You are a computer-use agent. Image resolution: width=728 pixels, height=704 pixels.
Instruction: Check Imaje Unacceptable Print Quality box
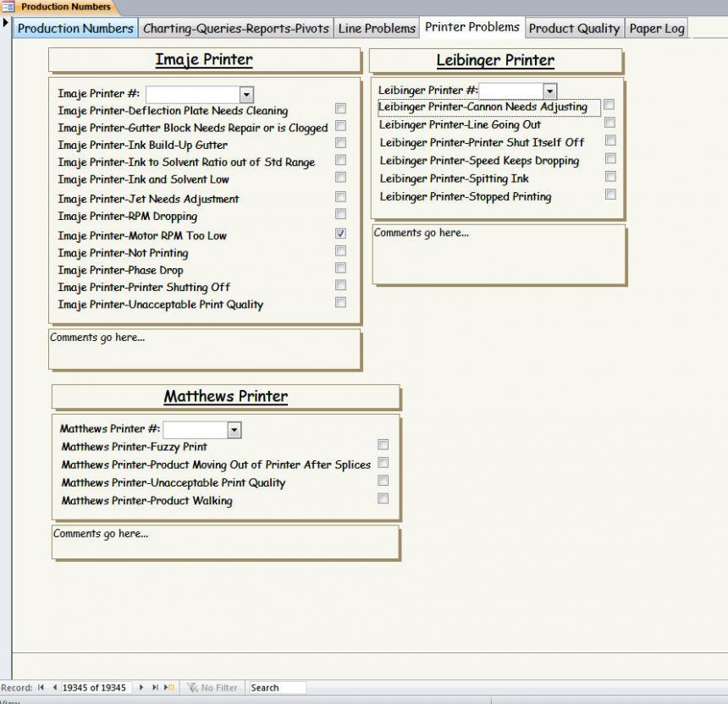pos(340,303)
